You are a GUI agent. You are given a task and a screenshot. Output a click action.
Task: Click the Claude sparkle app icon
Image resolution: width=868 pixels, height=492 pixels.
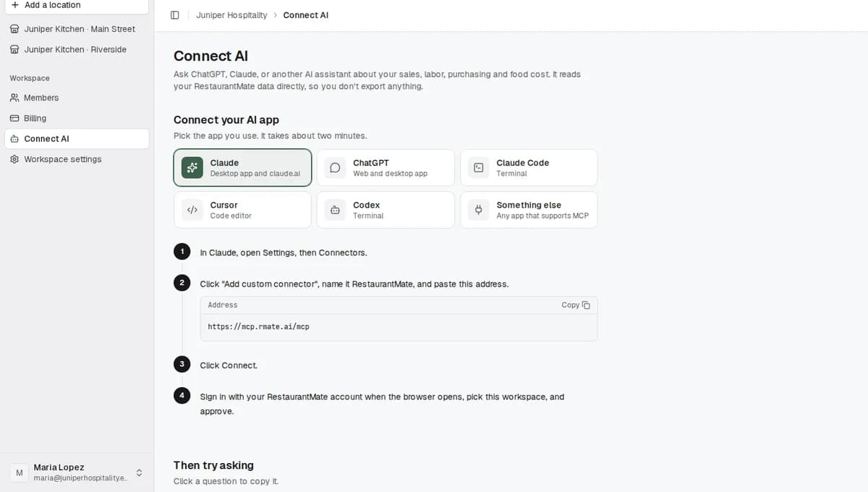point(192,168)
